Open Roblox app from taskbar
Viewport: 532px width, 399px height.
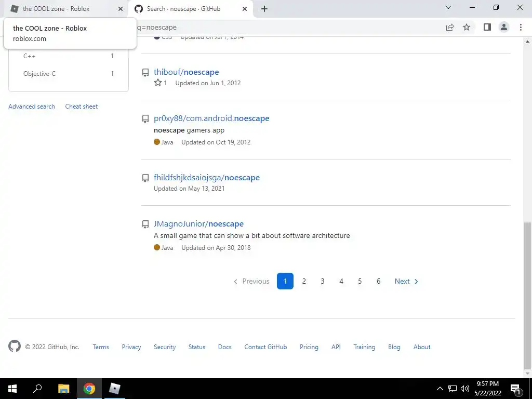(114, 389)
